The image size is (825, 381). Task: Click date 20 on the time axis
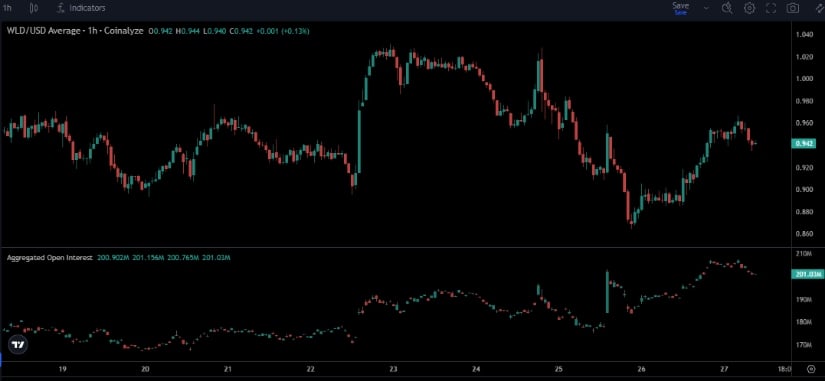tap(145, 369)
